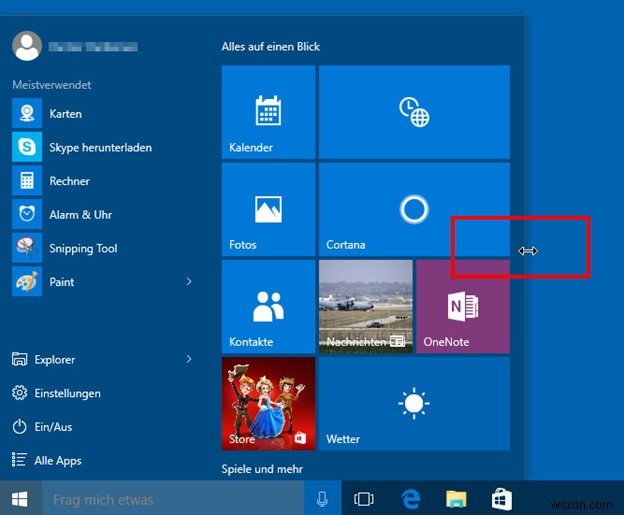Open the Paint palette icon

(x=27, y=281)
